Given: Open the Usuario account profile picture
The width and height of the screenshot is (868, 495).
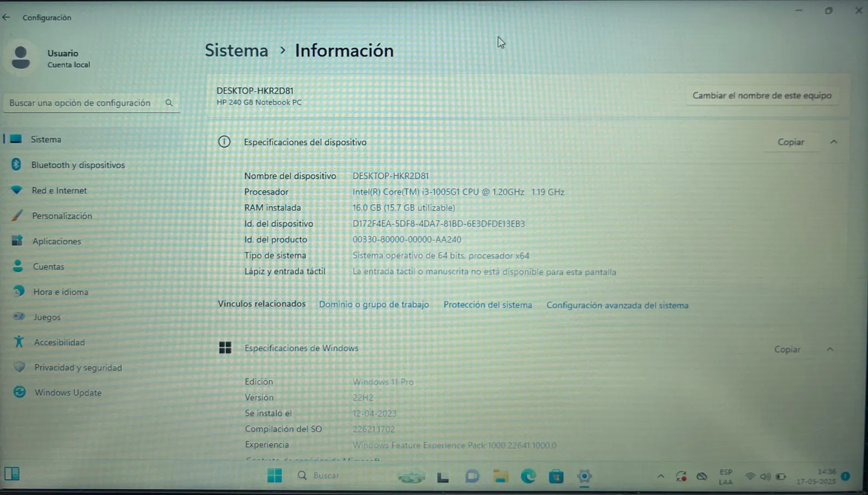Looking at the screenshot, I should [x=21, y=58].
